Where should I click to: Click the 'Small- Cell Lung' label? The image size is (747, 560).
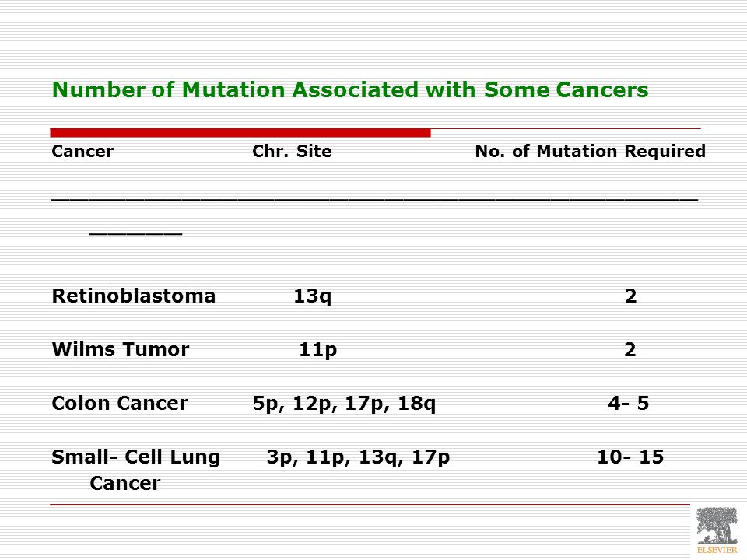coord(135,457)
